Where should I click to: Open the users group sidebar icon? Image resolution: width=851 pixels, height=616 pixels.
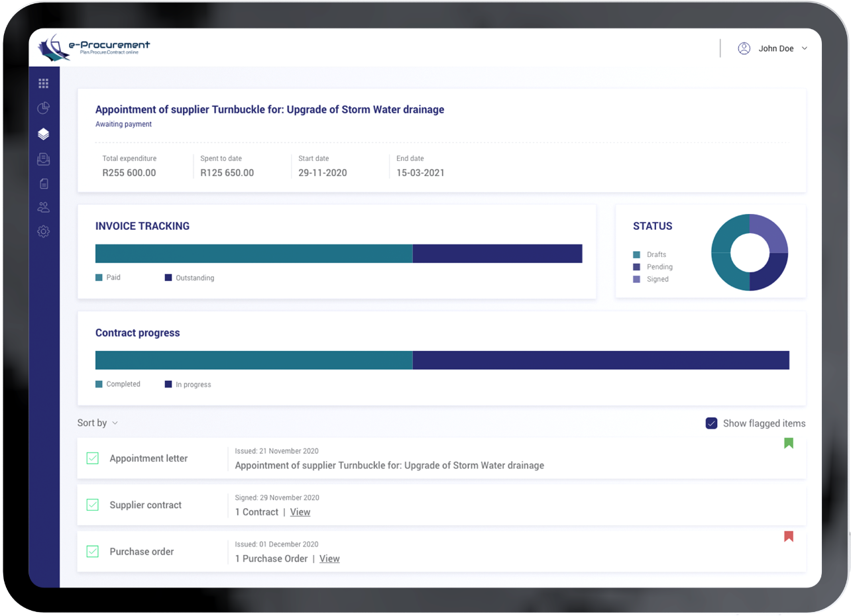pyautogui.click(x=43, y=207)
